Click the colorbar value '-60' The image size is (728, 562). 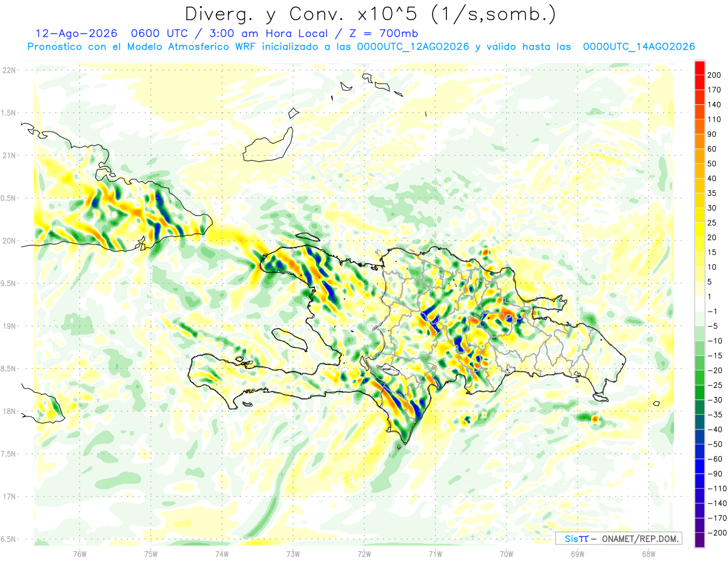[714, 458]
